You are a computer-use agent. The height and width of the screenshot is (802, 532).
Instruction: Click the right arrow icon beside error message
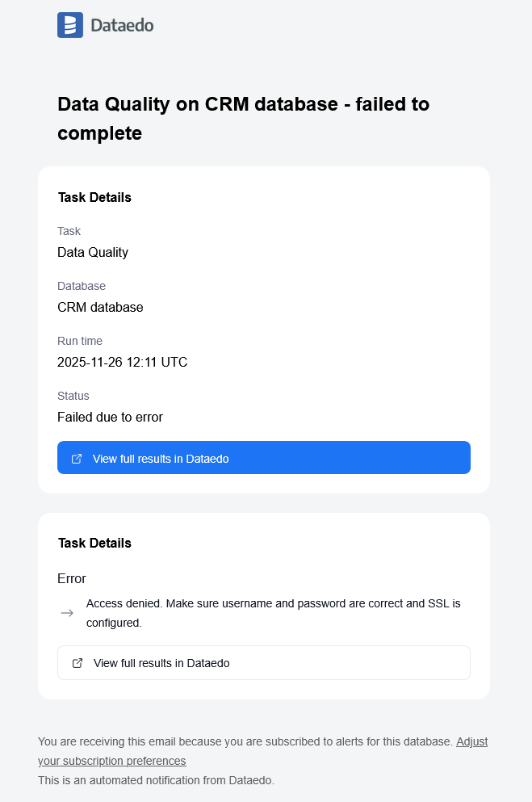[x=68, y=613]
